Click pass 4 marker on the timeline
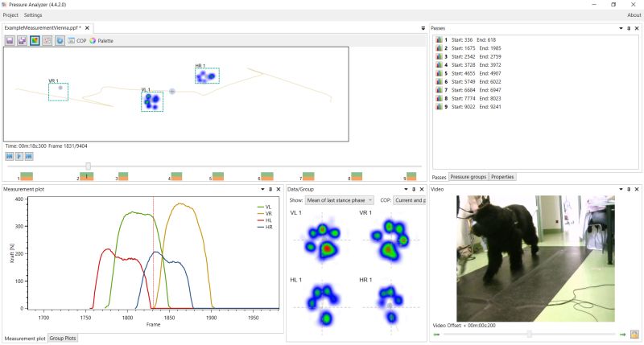 (x=176, y=175)
